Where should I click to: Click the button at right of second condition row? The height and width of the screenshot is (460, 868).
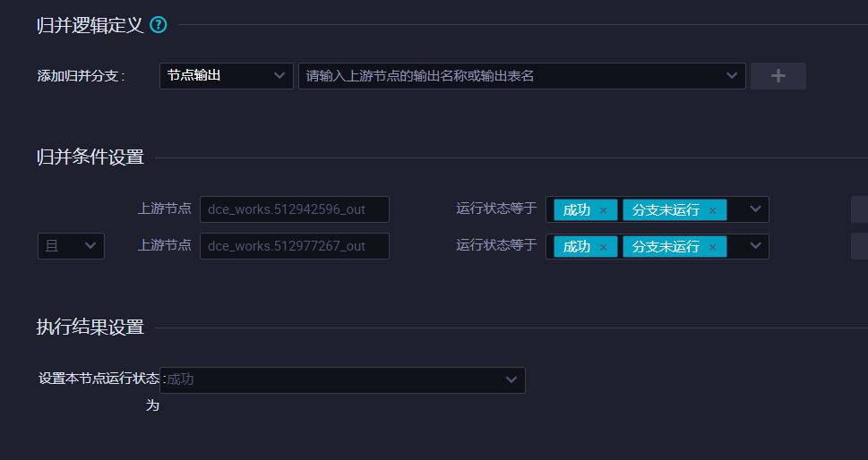pyautogui.click(x=859, y=246)
